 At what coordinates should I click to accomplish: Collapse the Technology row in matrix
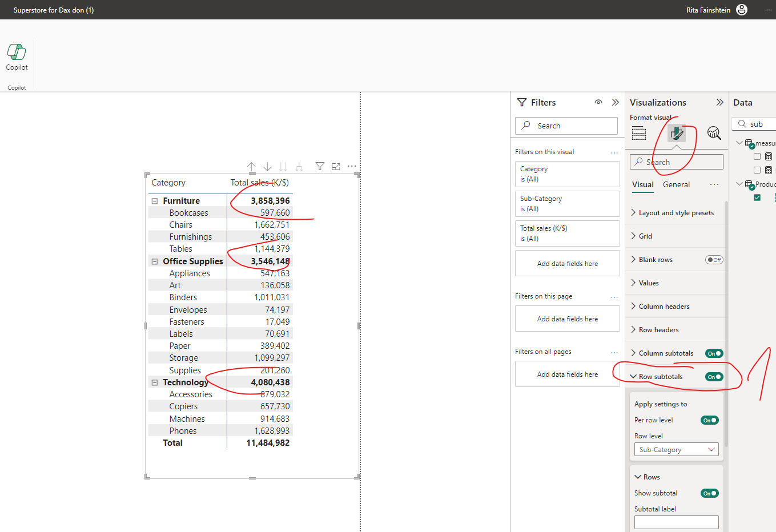(154, 382)
